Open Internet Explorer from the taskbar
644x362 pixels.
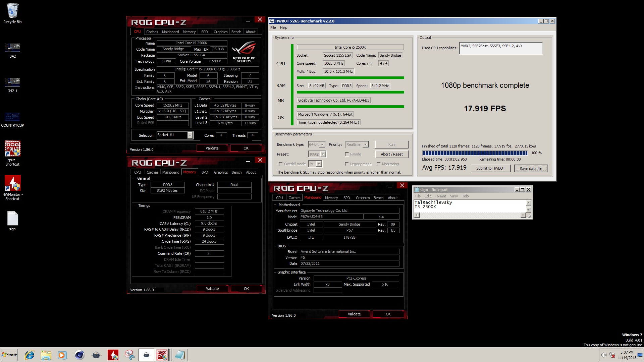coord(30,355)
